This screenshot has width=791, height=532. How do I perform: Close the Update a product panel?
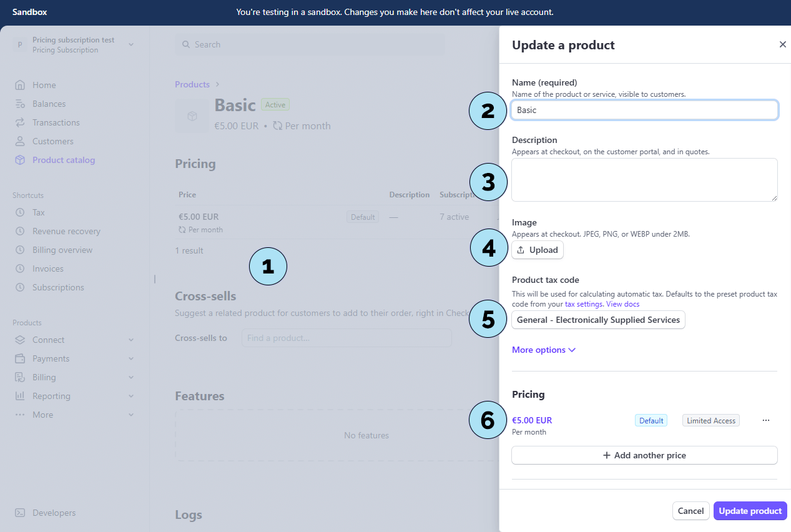point(782,44)
